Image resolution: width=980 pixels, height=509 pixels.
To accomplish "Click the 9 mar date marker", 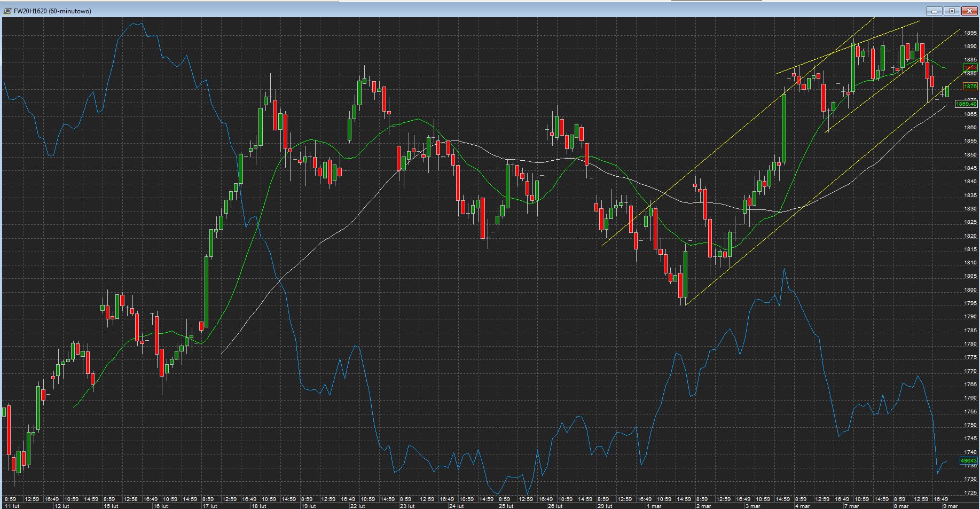I will coord(950,506).
